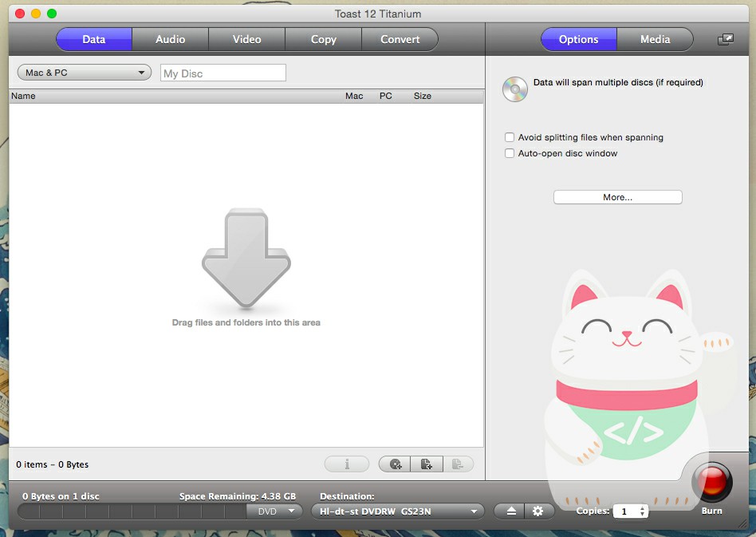Open the Mac & PC format dropdown
This screenshot has height=537, width=756.
click(85, 73)
